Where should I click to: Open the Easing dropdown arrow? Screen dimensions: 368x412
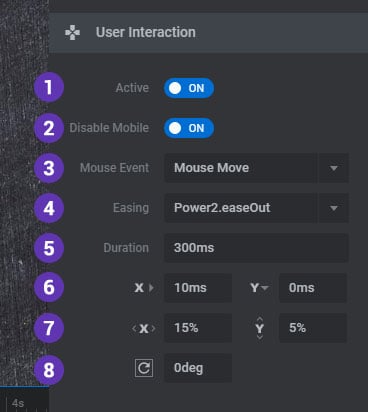(334, 208)
